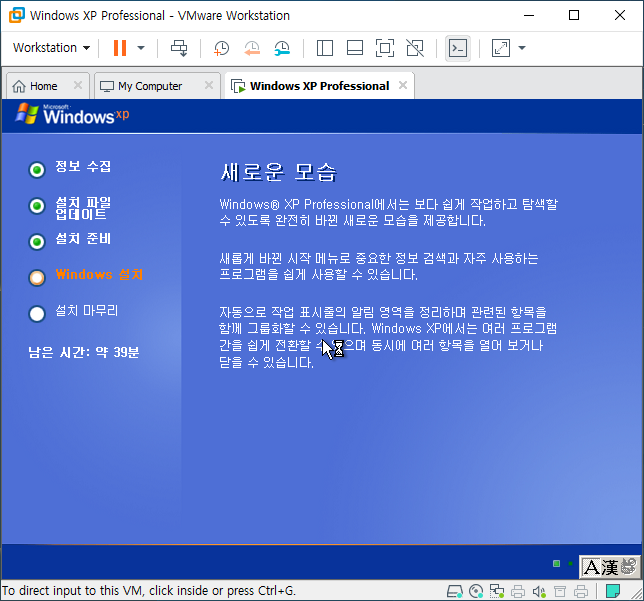Click the Windows 설치 step indicator

point(37,278)
